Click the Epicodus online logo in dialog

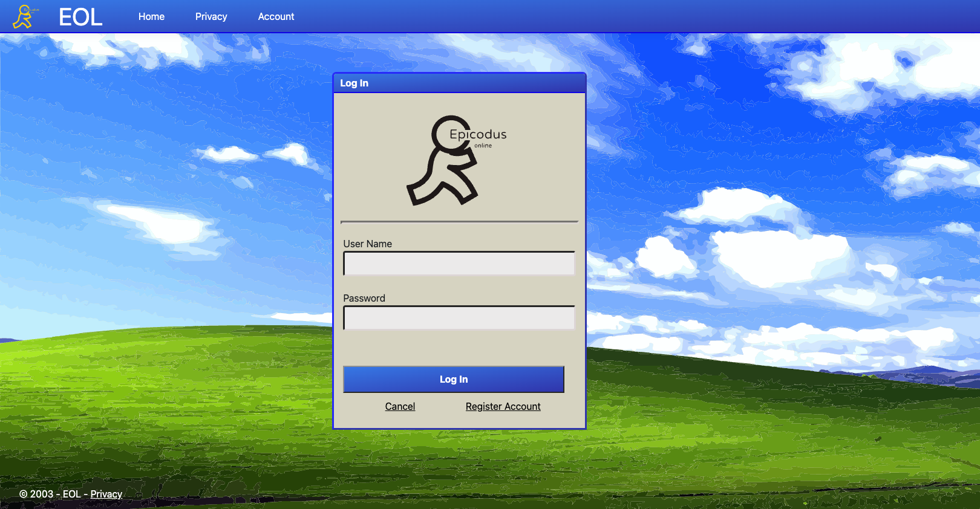coord(457,160)
